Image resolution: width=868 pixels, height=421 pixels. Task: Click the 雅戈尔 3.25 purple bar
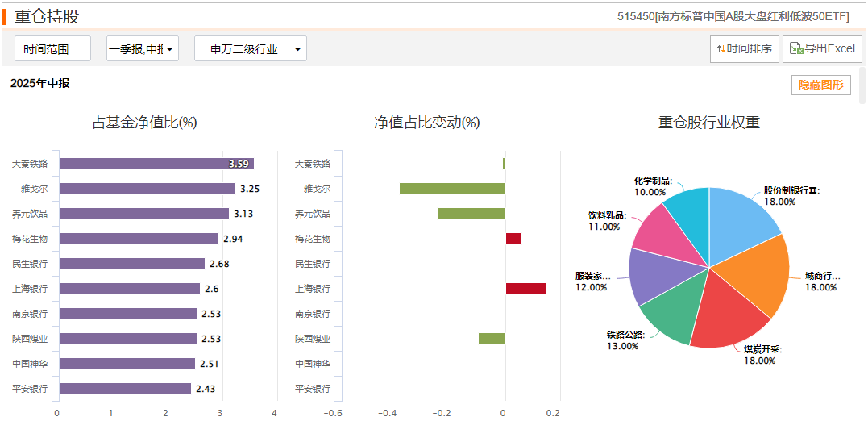(147, 189)
